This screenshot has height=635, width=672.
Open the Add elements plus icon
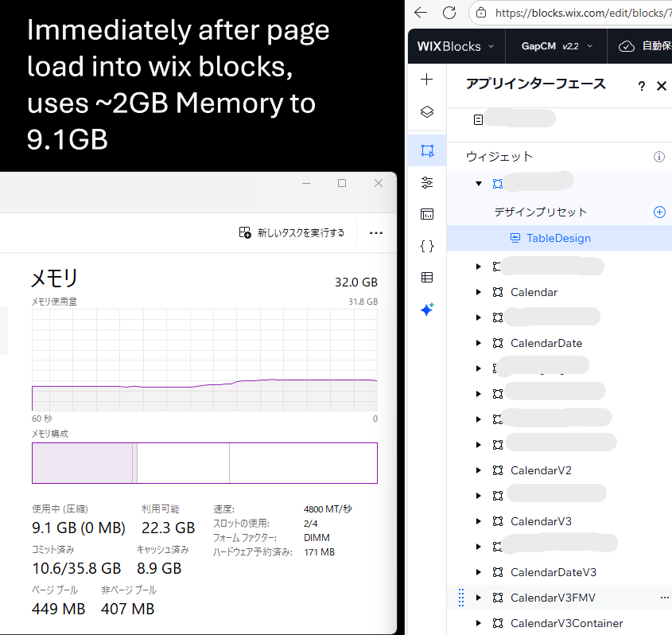coord(426,80)
